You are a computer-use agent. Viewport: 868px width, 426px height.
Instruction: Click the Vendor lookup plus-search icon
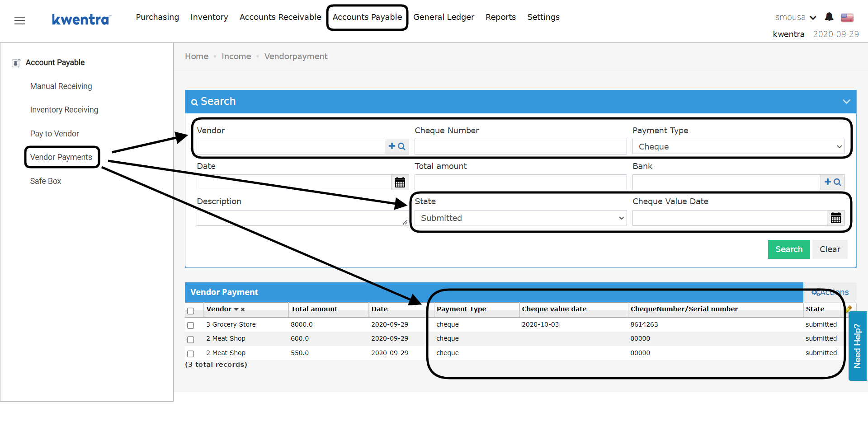tap(397, 146)
